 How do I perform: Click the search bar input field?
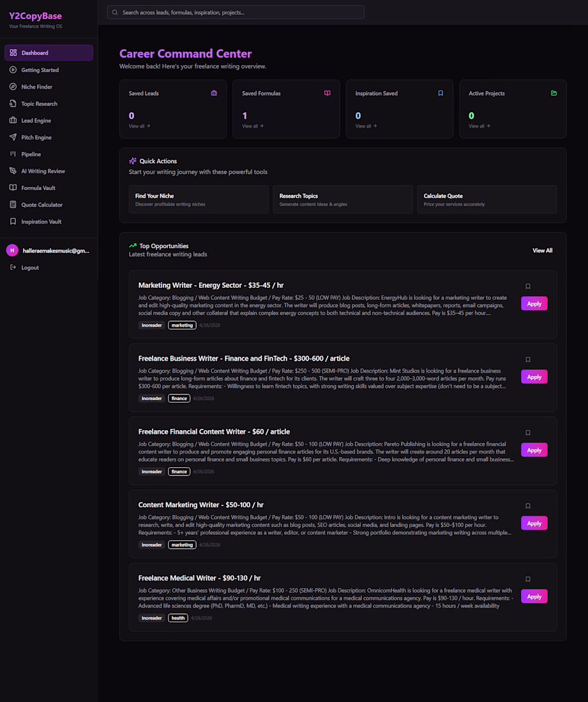point(239,12)
